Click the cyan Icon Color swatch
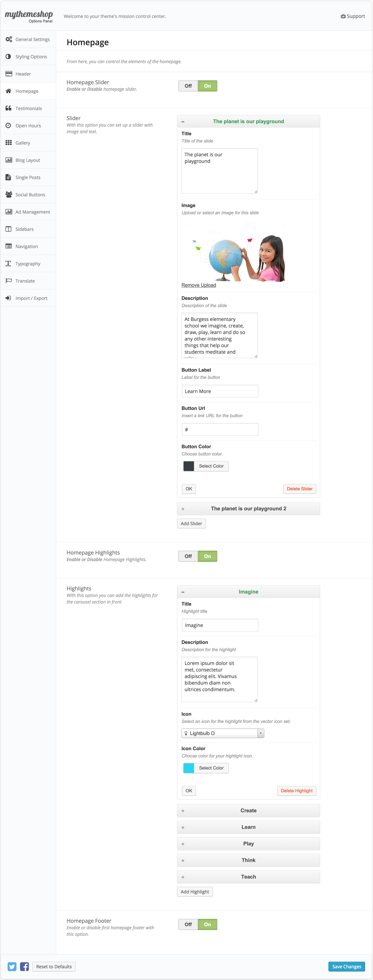This screenshot has width=373, height=980. (x=189, y=768)
